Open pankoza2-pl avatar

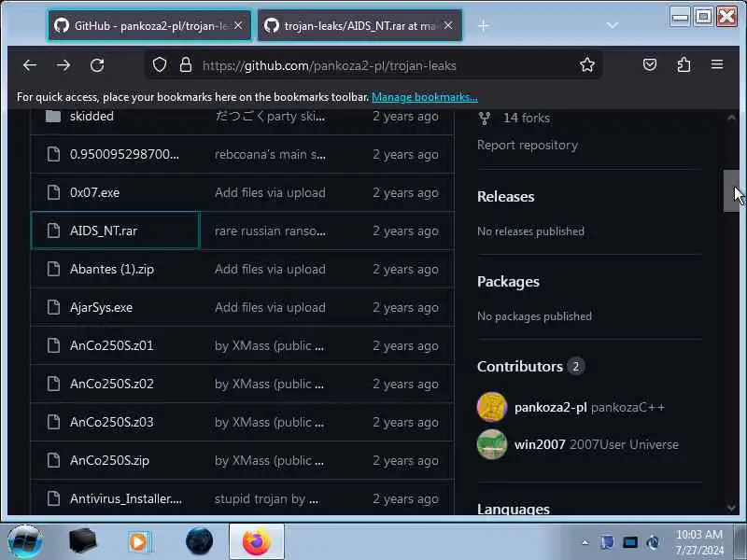(x=492, y=407)
